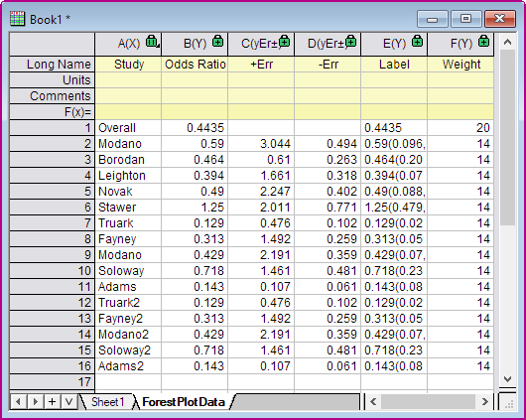
Task: Click the 'Label' long name cell
Action: pyautogui.click(x=394, y=65)
